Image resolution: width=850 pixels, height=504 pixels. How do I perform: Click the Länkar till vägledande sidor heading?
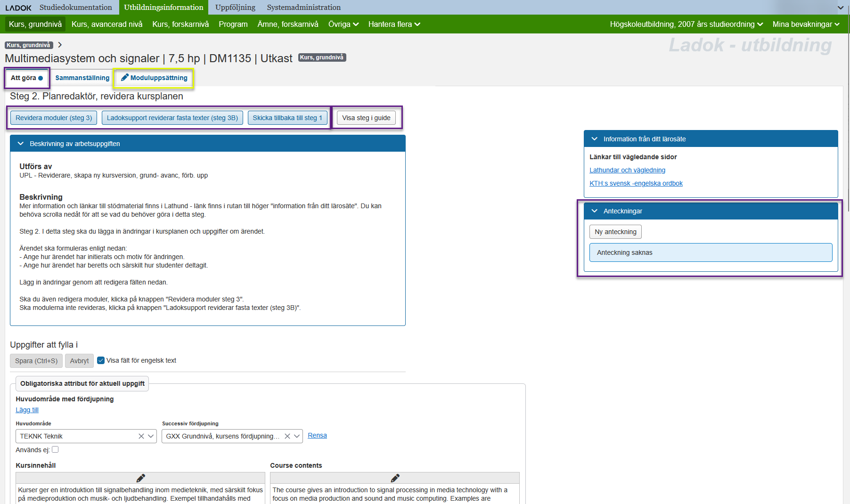point(633,157)
